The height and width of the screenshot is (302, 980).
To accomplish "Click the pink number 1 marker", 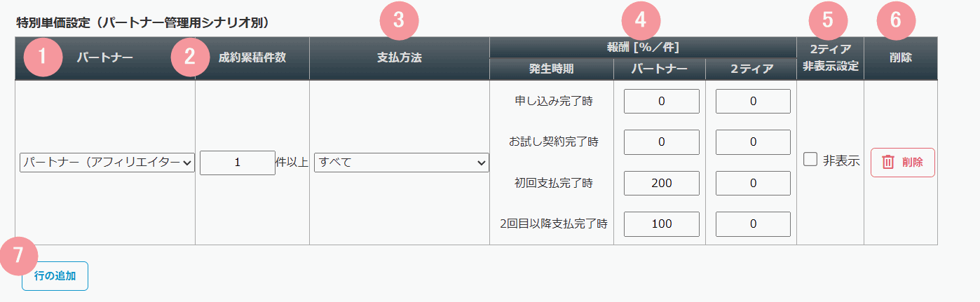I will 43,58.
